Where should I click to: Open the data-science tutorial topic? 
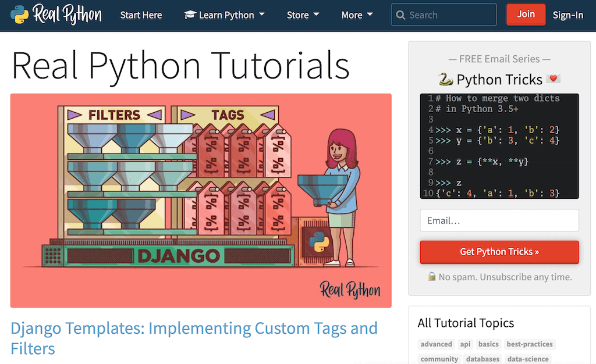pos(527,359)
